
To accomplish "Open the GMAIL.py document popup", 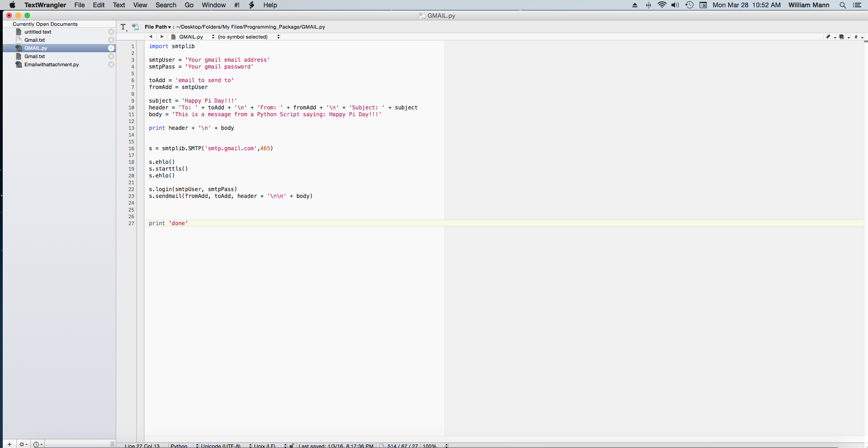I will [x=193, y=37].
